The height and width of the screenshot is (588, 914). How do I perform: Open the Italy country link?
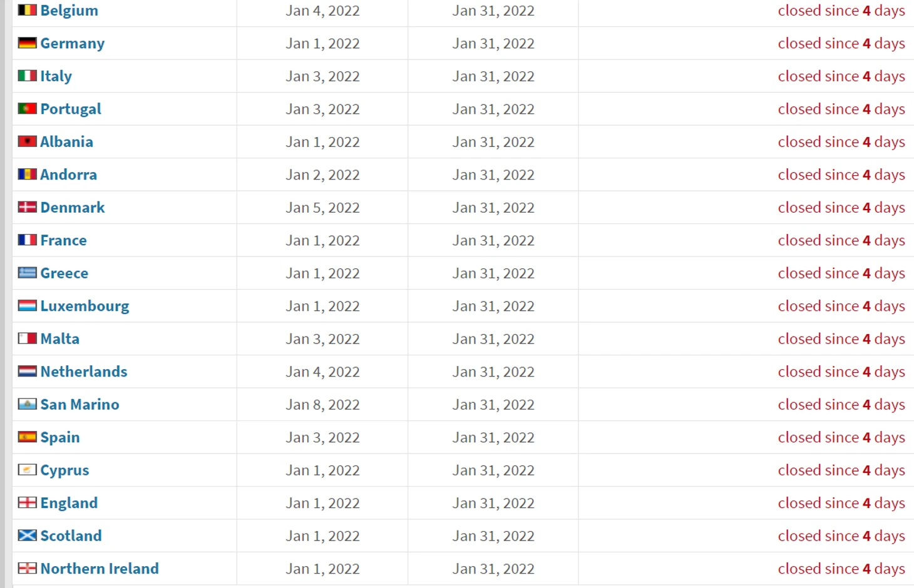click(56, 76)
